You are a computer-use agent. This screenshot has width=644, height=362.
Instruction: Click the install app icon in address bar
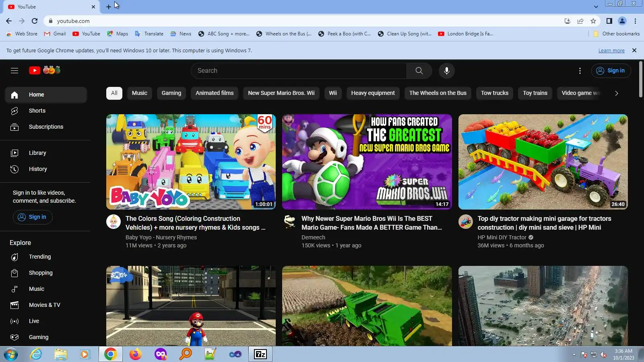(568, 21)
